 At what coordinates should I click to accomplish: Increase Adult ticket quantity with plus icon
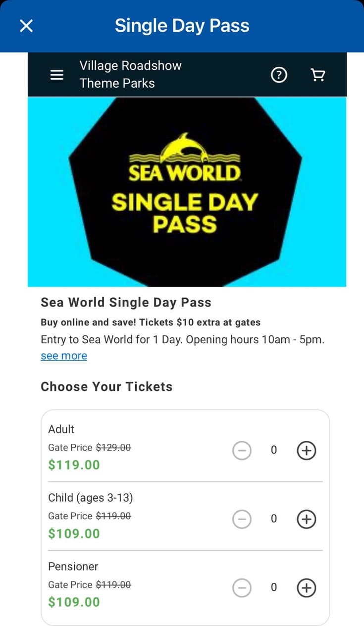pos(306,450)
